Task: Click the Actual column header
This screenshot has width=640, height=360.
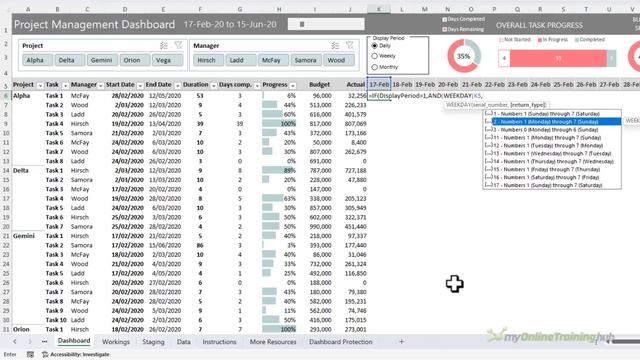Action: [355, 84]
